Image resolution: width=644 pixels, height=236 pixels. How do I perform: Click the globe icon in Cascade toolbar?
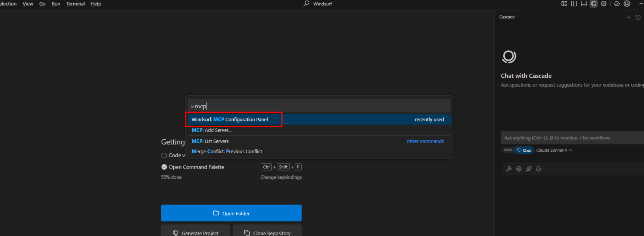point(519,169)
